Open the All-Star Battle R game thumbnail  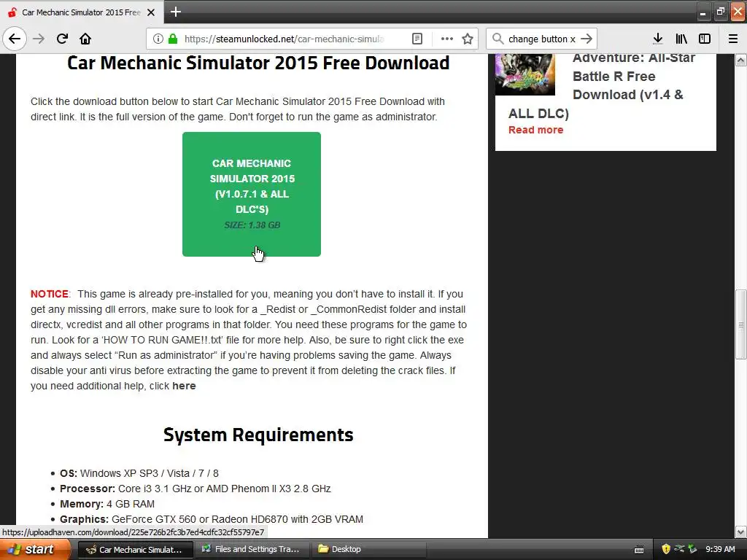525,74
